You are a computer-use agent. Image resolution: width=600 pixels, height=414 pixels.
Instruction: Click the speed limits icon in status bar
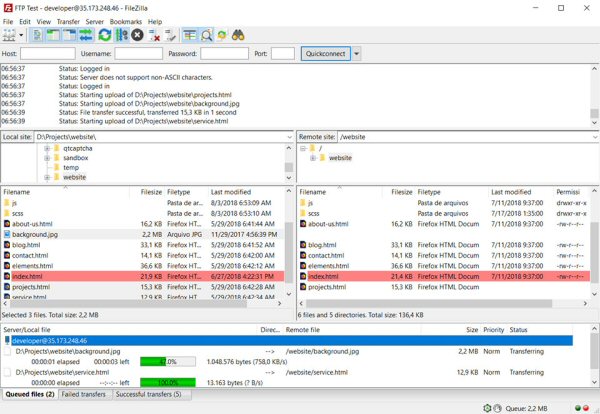coord(497,408)
